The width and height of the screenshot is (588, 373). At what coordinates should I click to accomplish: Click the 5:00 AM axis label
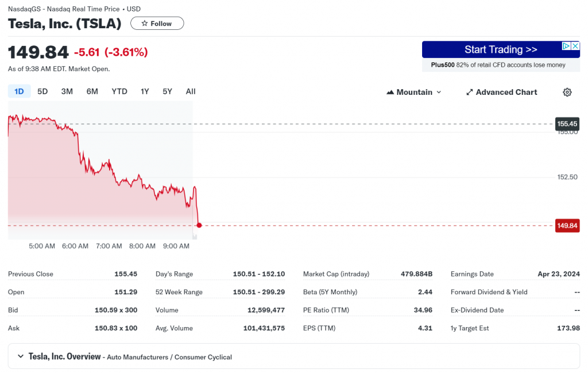click(41, 246)
